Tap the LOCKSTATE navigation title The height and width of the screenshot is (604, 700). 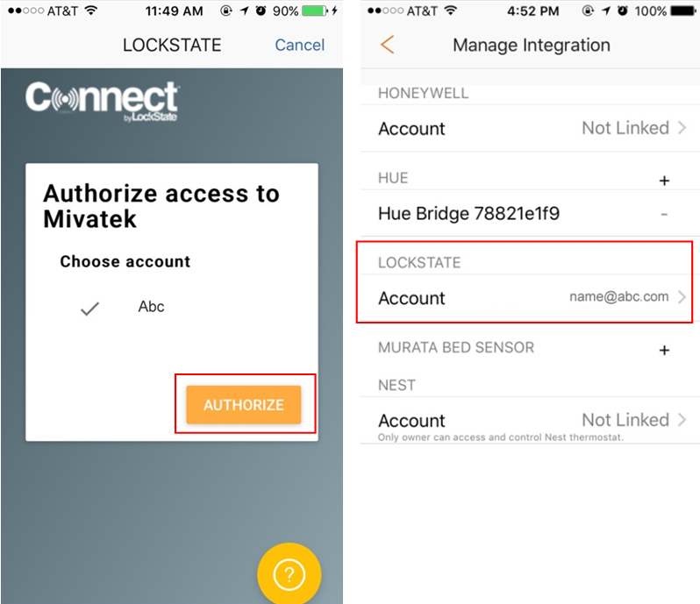172,45
